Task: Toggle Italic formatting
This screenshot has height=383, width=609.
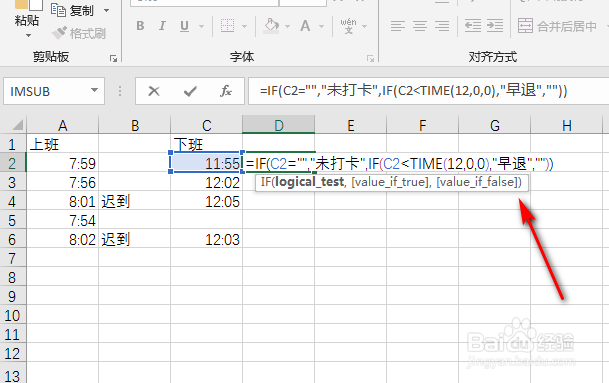Action: coord(162,26)
